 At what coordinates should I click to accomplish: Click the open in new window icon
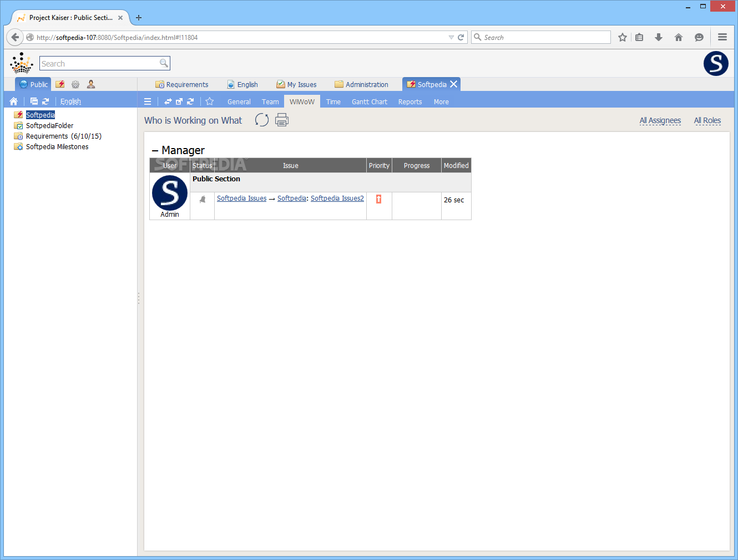pos(179,101)
